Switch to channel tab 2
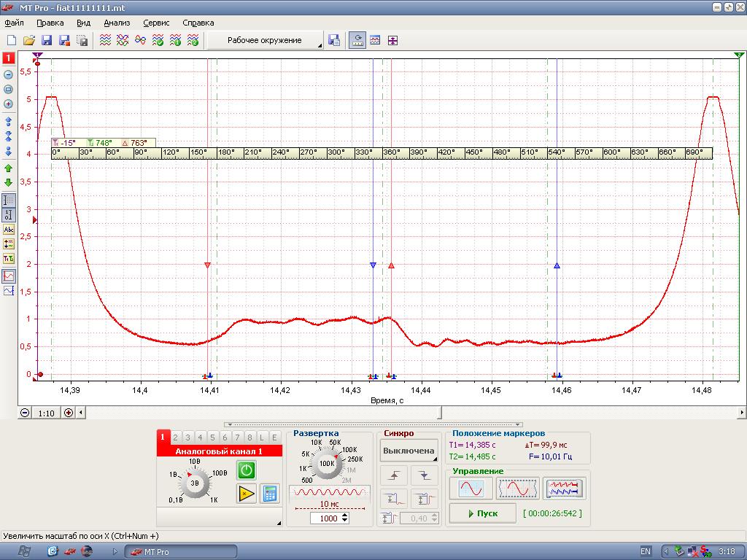747x560 pixels. point(176,437)
